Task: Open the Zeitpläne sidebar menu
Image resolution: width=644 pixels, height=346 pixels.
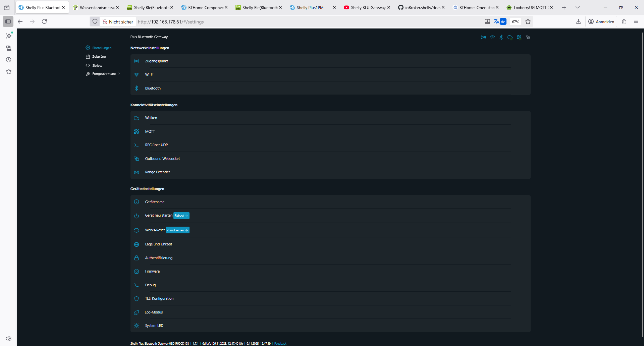Action: (96, 57)
